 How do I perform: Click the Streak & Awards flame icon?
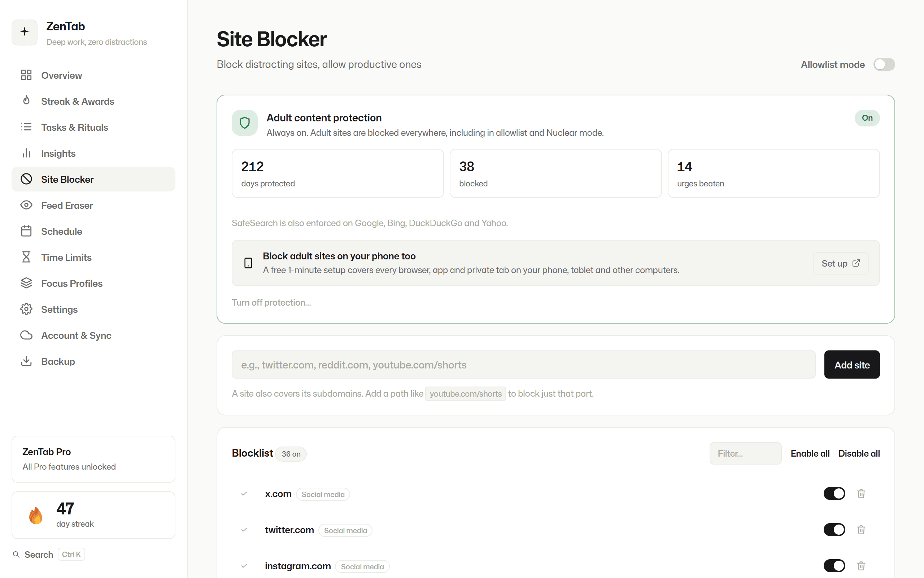click(26, 101)
